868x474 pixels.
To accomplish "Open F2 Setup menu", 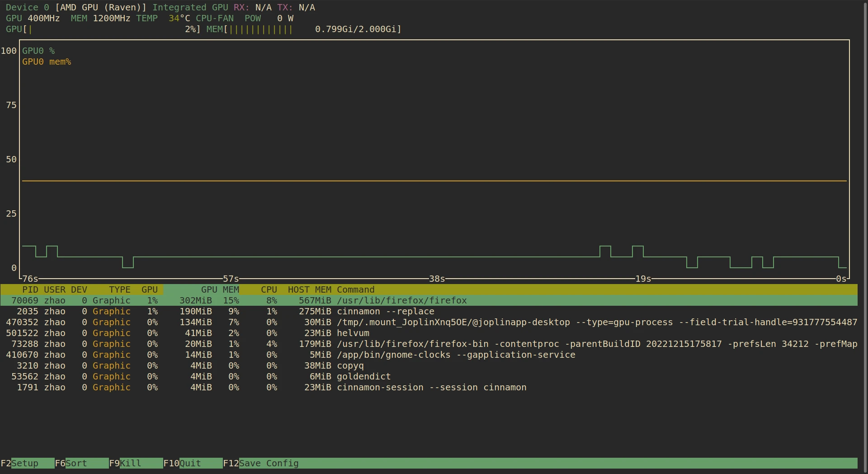I will coord(27,463).
